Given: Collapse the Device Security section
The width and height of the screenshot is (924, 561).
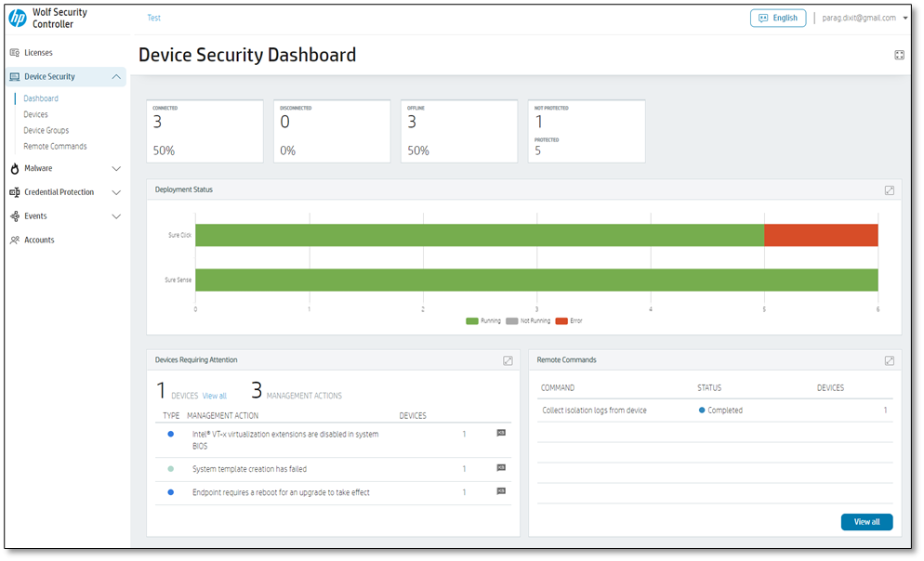Looking at the screenshot, I should (117, 75).
